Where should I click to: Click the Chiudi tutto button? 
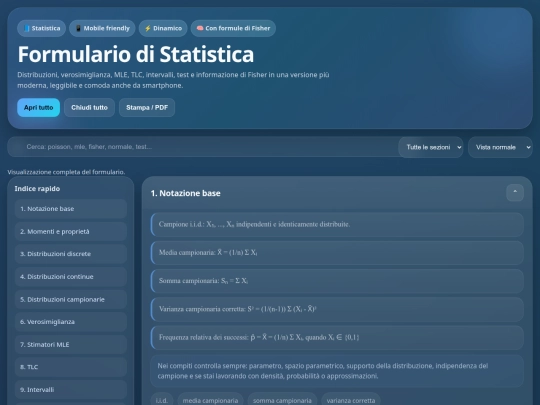tap(89, 107)
